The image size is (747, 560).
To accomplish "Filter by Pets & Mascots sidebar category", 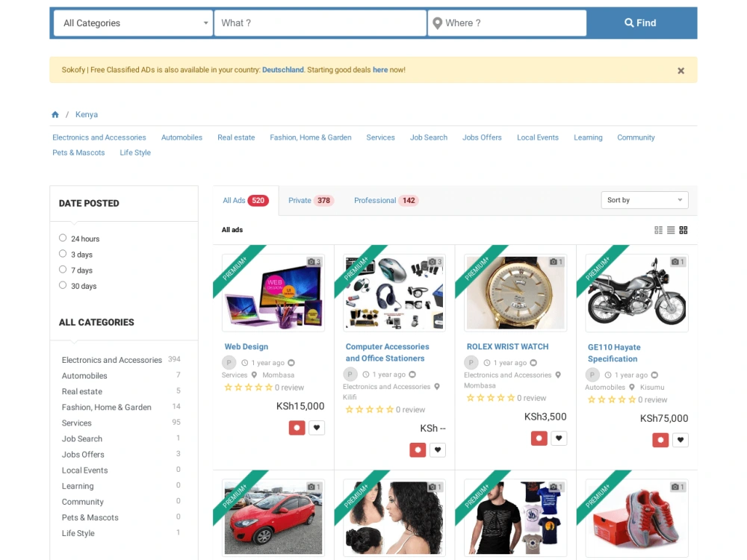I will (90, 517).
